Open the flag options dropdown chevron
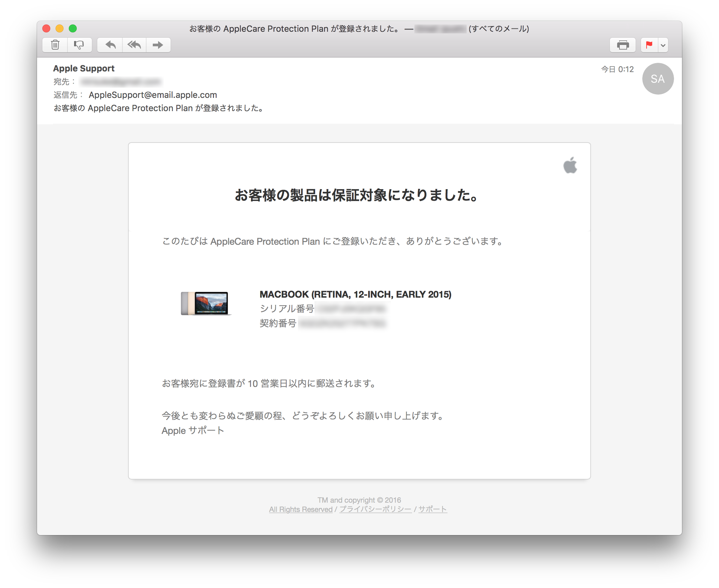 pyautogui.click(x=663, y=44)
